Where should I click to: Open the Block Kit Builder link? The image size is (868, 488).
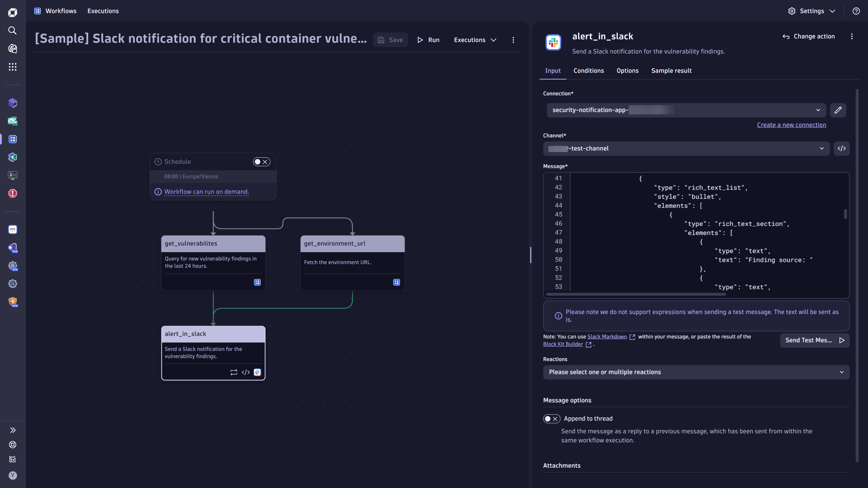pyautogui.click(x=563, y=344)
